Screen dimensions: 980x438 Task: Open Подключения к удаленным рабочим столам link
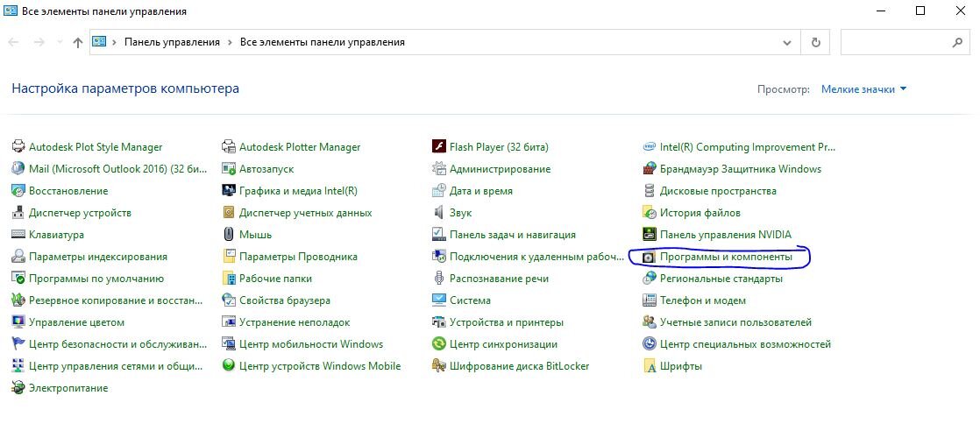pos(537,257)
